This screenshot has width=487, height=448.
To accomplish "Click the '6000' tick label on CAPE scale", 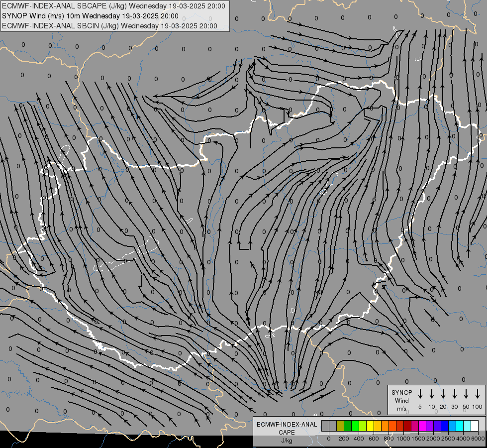I will point(478,439).
